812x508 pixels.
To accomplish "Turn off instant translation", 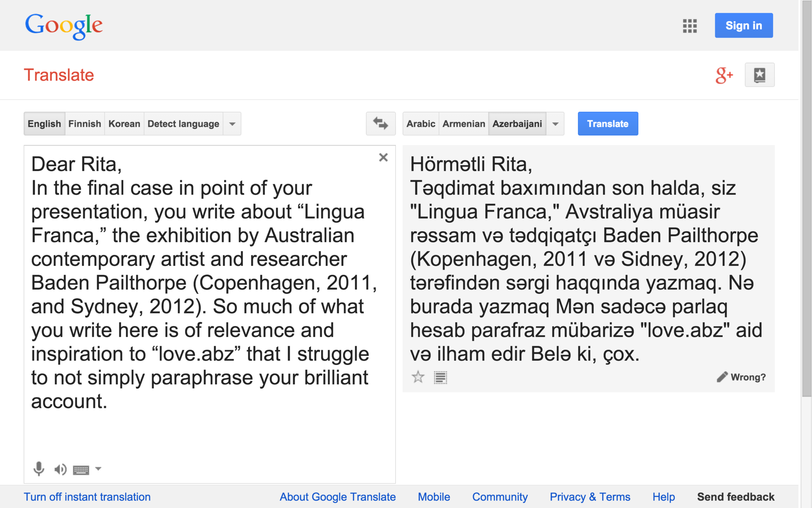I will [x=87, y=497].
